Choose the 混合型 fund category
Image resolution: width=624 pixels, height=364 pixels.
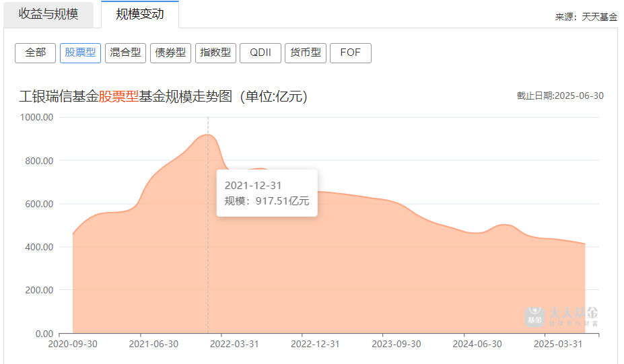coord(125,53)
